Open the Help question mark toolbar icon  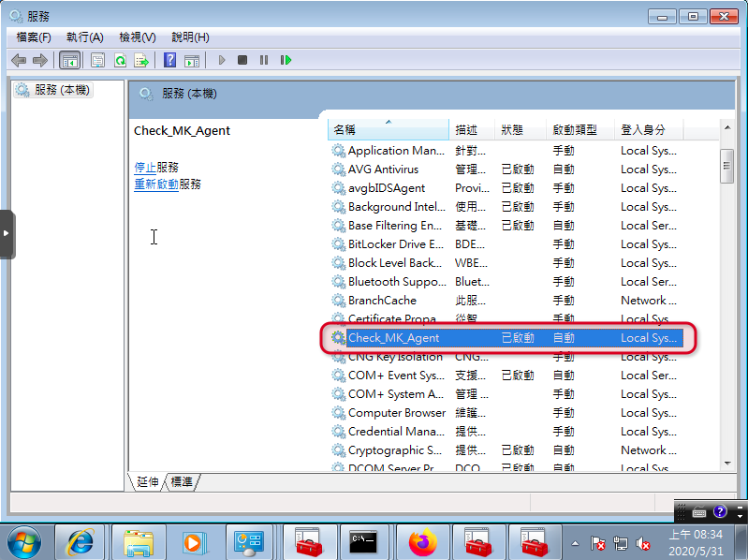pos(169,60)
